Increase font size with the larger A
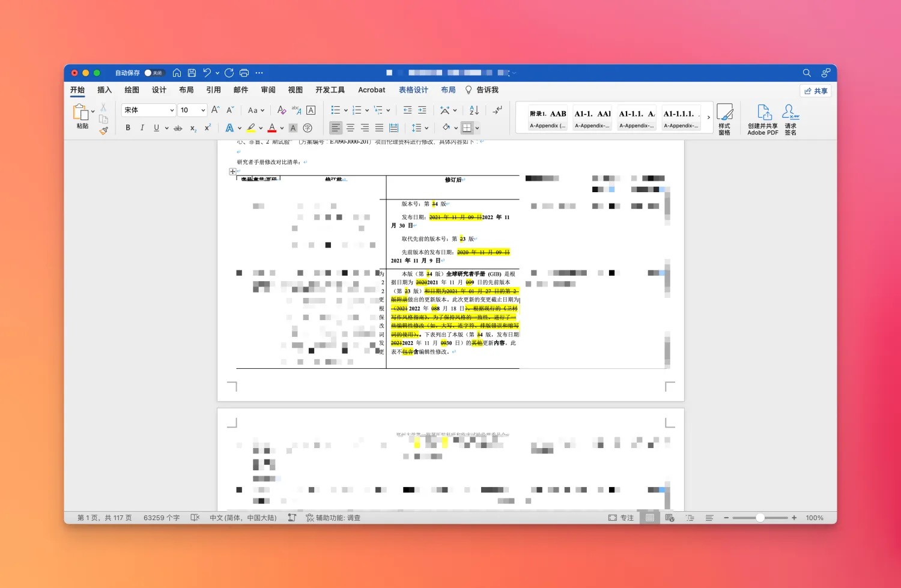Viewport: 901px width, 588px height. coord(215,110)
